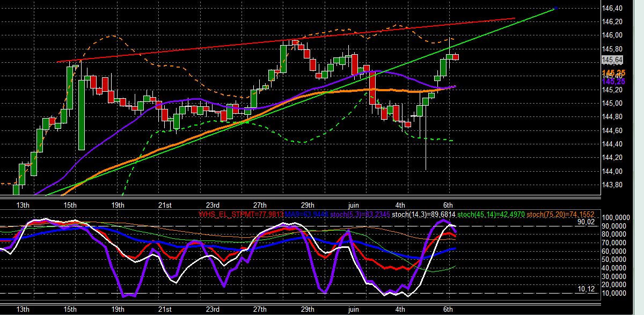644x315 pixels.
Task: Click the 100,0000 oscillator axis label
Action: 616,218
